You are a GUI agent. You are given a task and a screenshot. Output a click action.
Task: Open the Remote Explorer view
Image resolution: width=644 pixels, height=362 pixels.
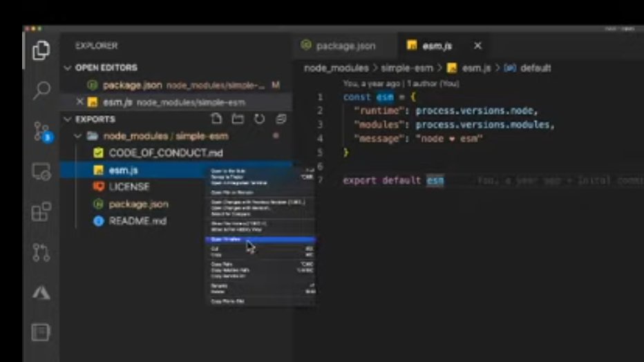tap(41, 171)
